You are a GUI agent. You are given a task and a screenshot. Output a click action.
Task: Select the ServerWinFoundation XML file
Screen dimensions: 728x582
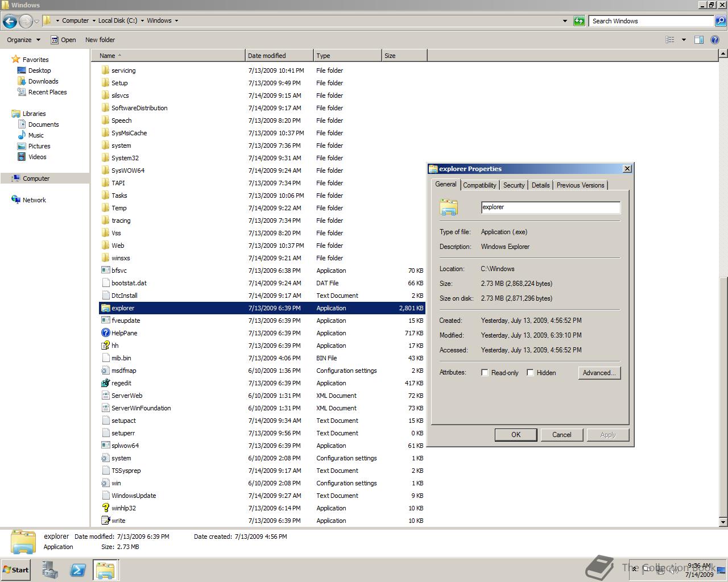click(262, 408)
